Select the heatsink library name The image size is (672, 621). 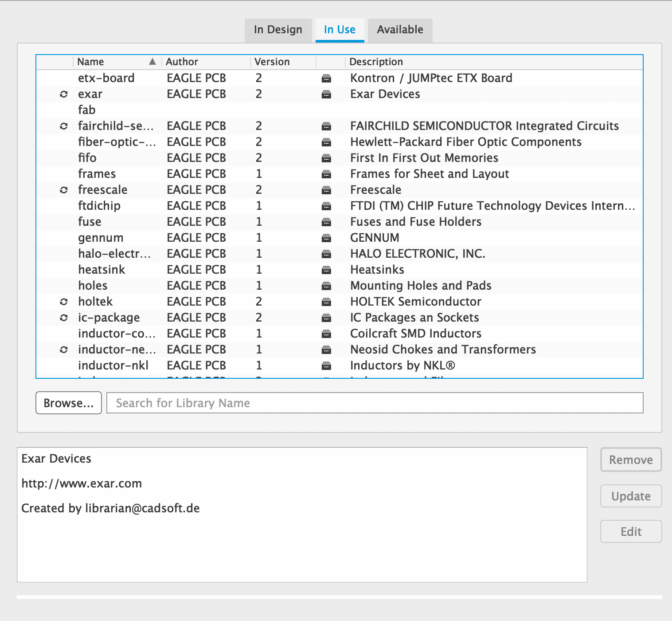click(x=102, y=270)
